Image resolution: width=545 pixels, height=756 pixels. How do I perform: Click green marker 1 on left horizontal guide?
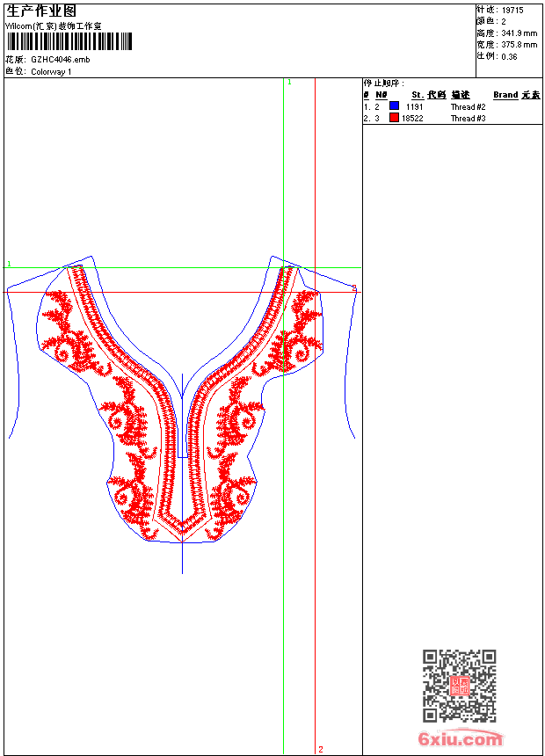click(9, 264)
